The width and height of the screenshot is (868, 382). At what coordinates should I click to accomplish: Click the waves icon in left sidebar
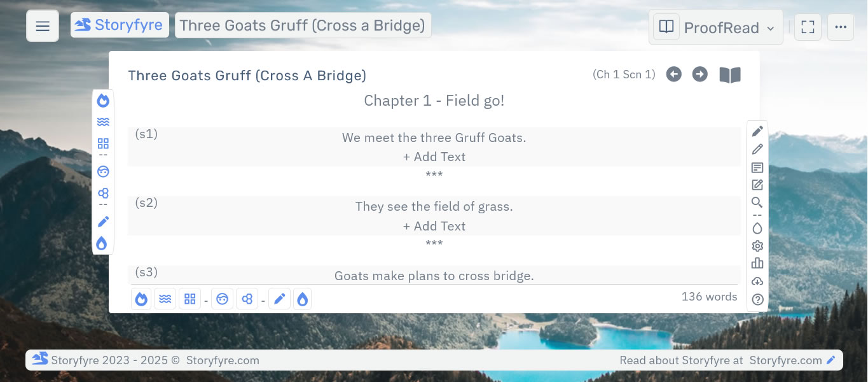(103, 122)
